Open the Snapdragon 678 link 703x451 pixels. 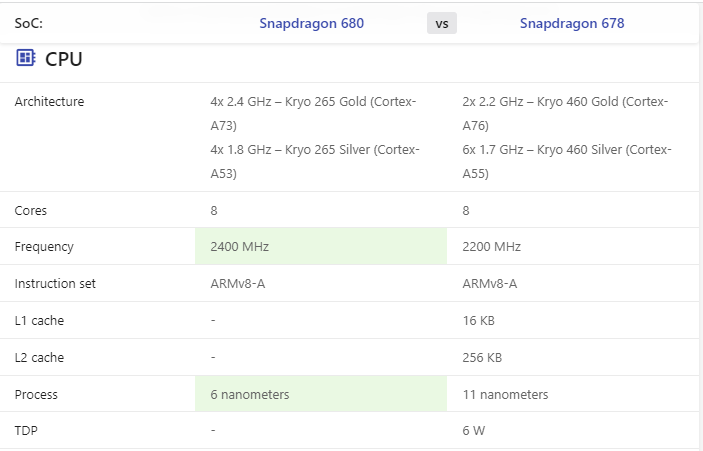click(x=572, y=23)
